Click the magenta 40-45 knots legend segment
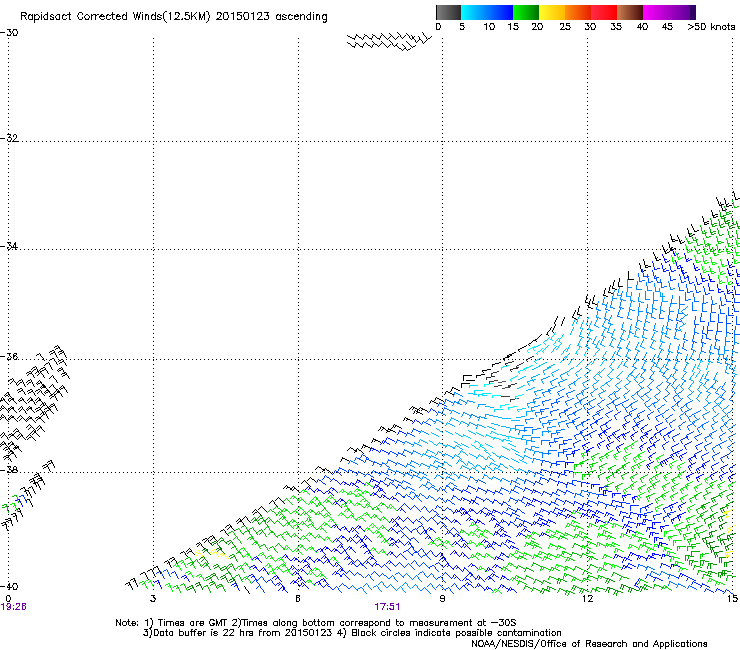Screen dimensions: 740x650 click(x=656, y=12)
